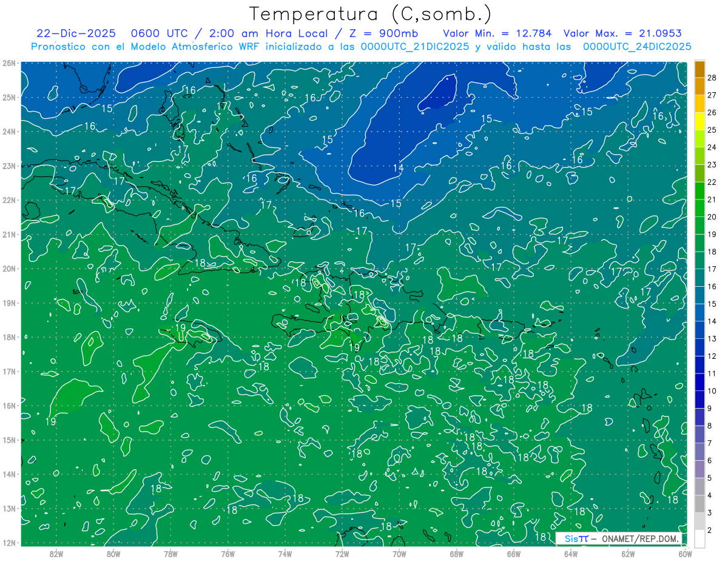
Task: Click the "12N" latitude axis label
Action: 9,543
